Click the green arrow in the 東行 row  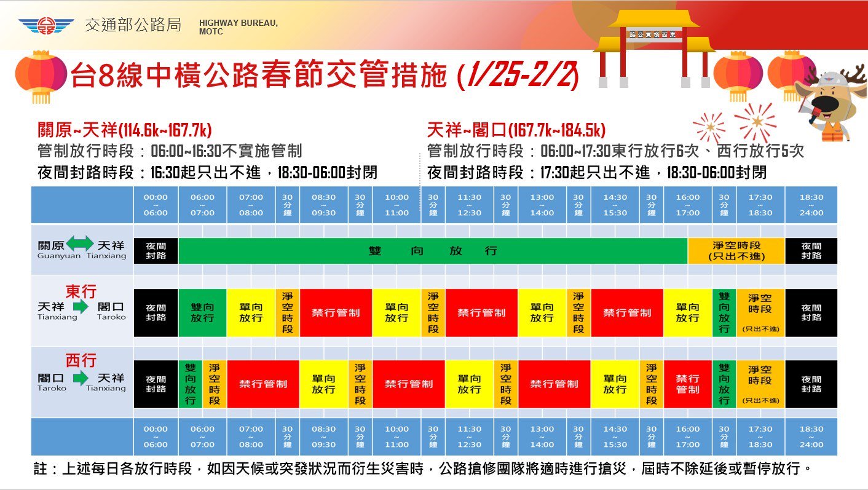pos(81,307)
